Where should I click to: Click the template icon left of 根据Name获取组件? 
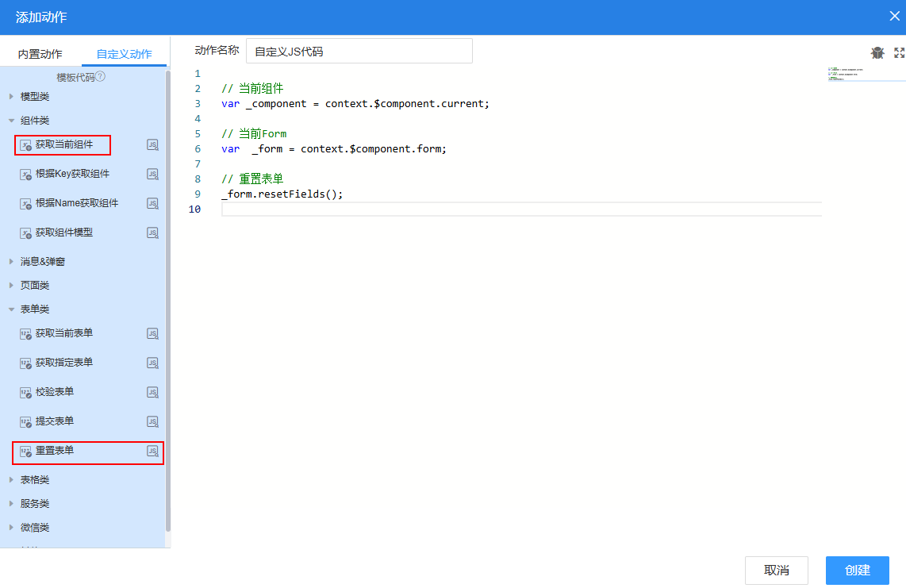(x=26, y=204)
